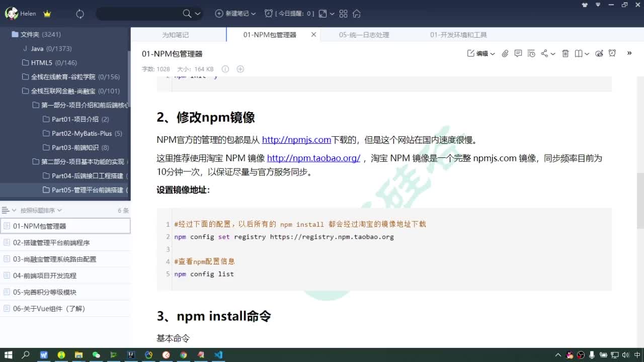Image resolution: width=644 pixels, height=362 pixels.
Task: Delete note with trash icon
Action: pos(566,53)
